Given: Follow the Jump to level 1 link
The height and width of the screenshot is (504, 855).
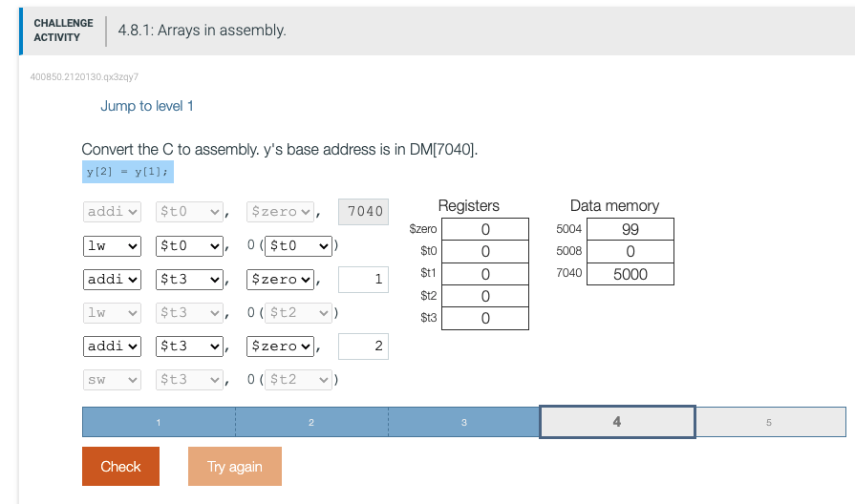Looking at the screenshot, I should click(147, 106).
